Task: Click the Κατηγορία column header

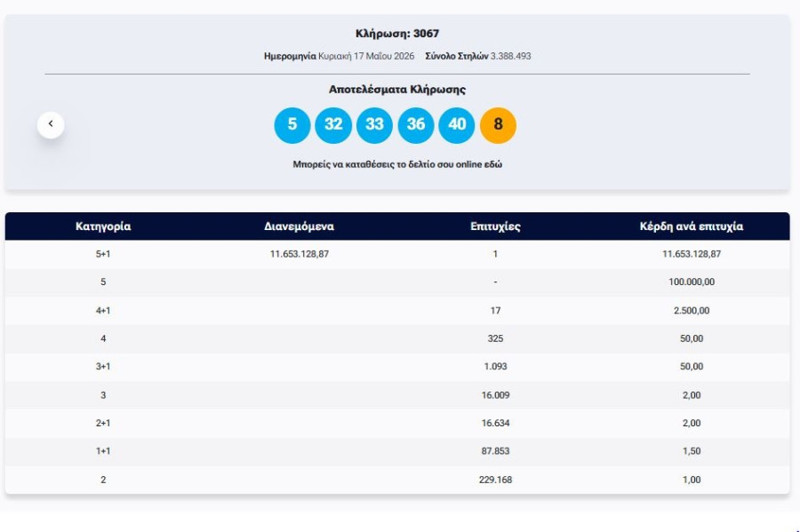Action: coord(103,226)
